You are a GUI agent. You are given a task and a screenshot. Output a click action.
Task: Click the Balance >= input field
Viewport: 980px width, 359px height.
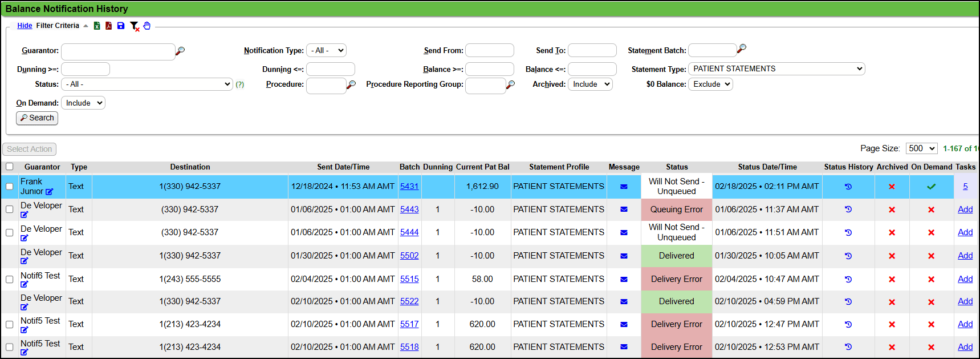490,69
